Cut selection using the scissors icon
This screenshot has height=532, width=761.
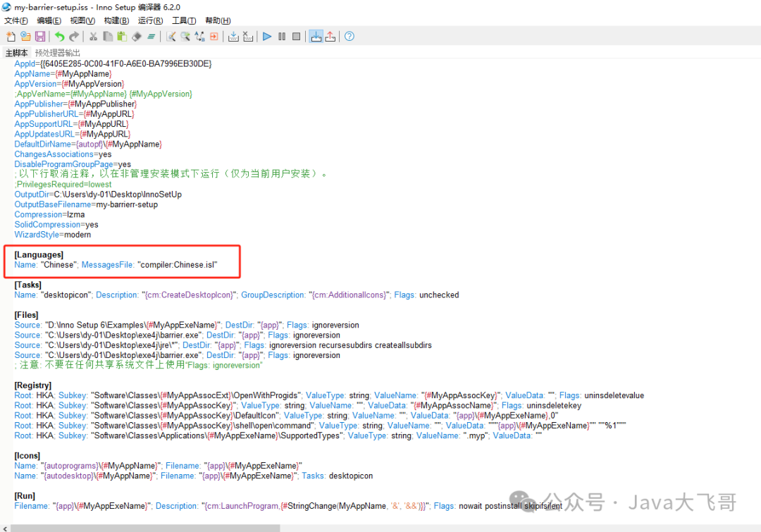(x=93, y=37)
